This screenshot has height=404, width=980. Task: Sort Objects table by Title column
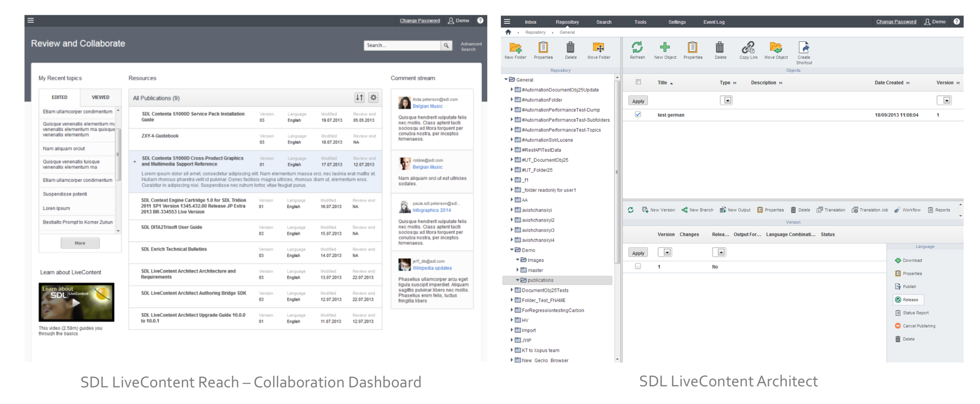point(665,83)
